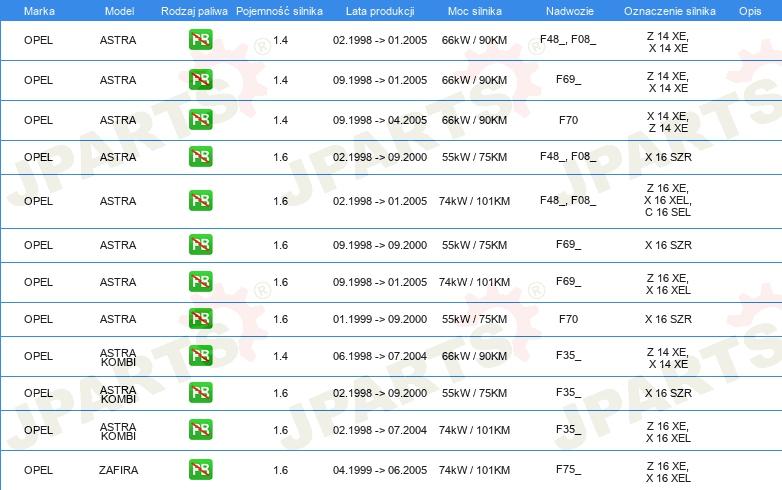This screenshot has width=782, height=490.
Task: Select 74kW / 101KM in the ZAFIRA row
Action: coord(474,470)
